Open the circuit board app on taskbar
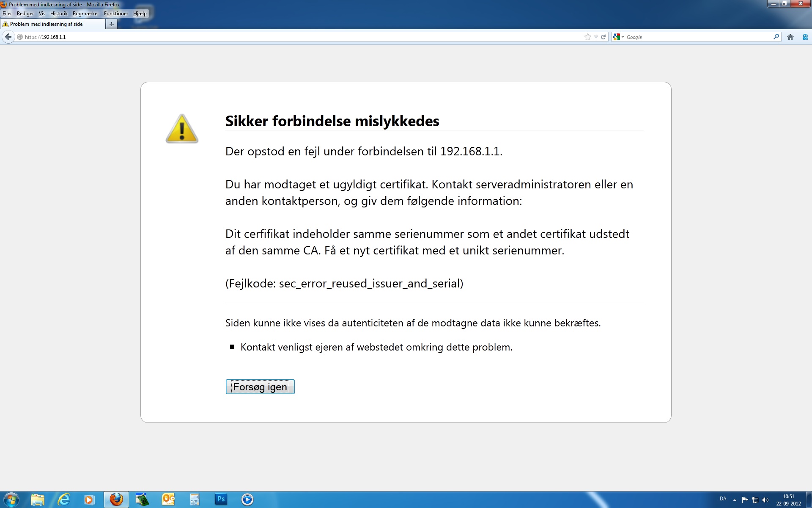The image size is (812, 508). click(143, 500)
